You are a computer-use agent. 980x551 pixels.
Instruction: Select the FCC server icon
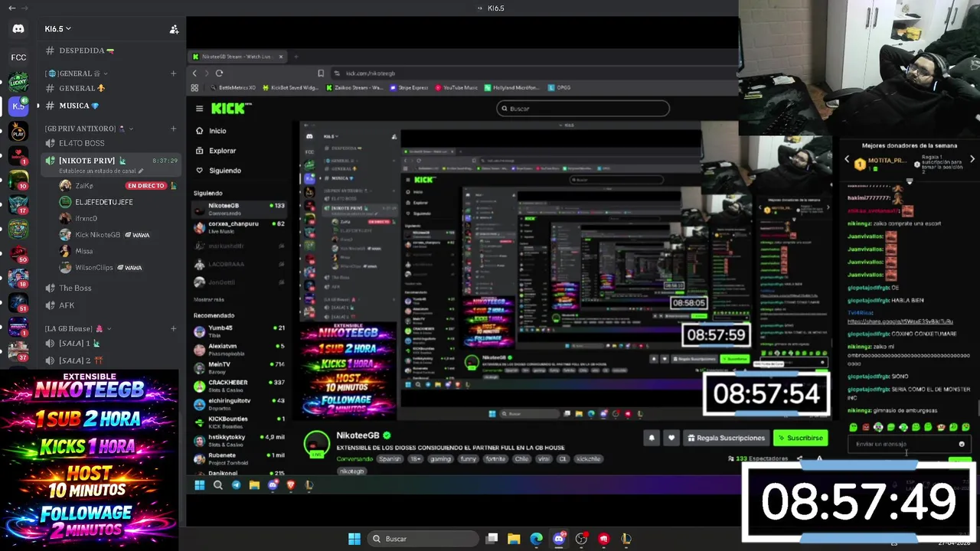click(x=18, y=57)
